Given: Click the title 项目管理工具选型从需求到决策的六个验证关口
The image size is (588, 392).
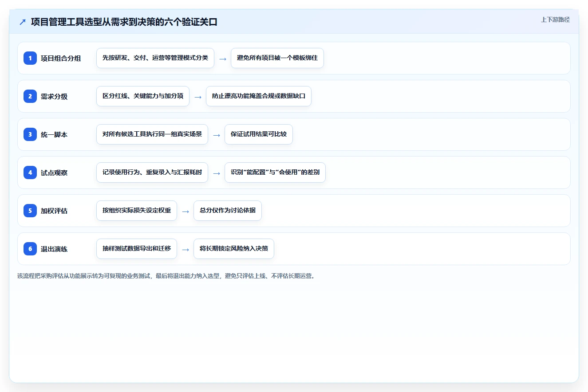Looking at the screenshot, I should coord(124,22).
